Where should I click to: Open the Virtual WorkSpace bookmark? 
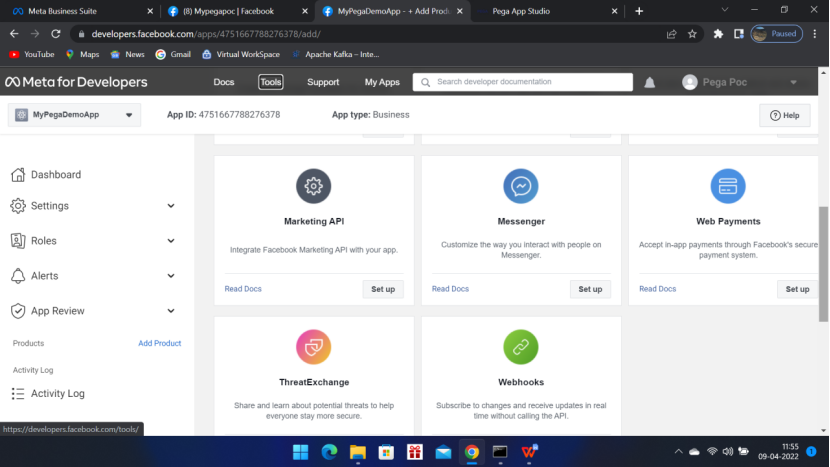[x=241, y=54]
